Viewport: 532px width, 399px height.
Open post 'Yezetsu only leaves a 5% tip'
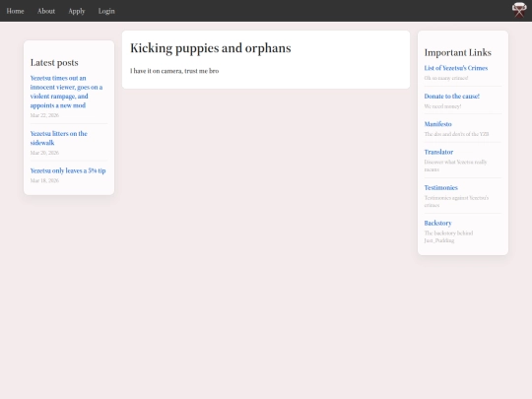point(68,170)
